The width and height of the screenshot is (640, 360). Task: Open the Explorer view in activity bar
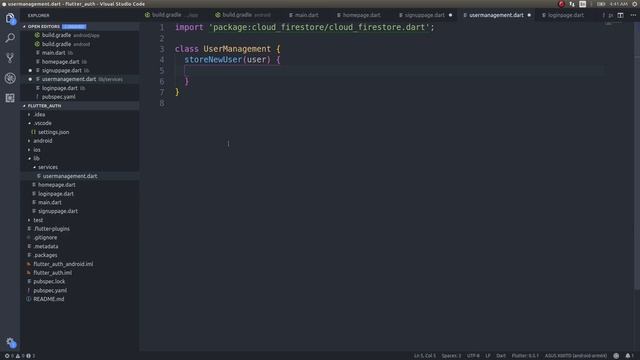click(x=10, y=18)
